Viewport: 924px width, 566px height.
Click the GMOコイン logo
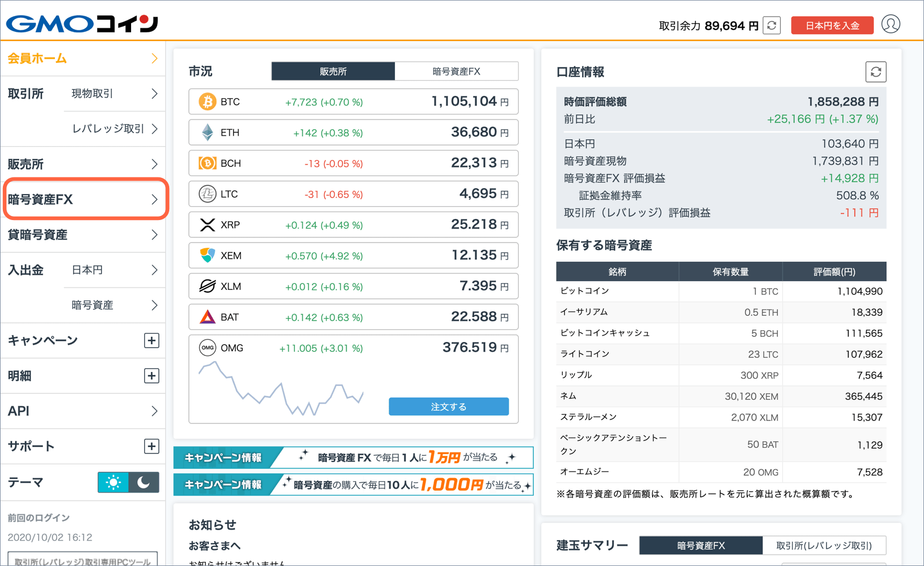point(82,24)
